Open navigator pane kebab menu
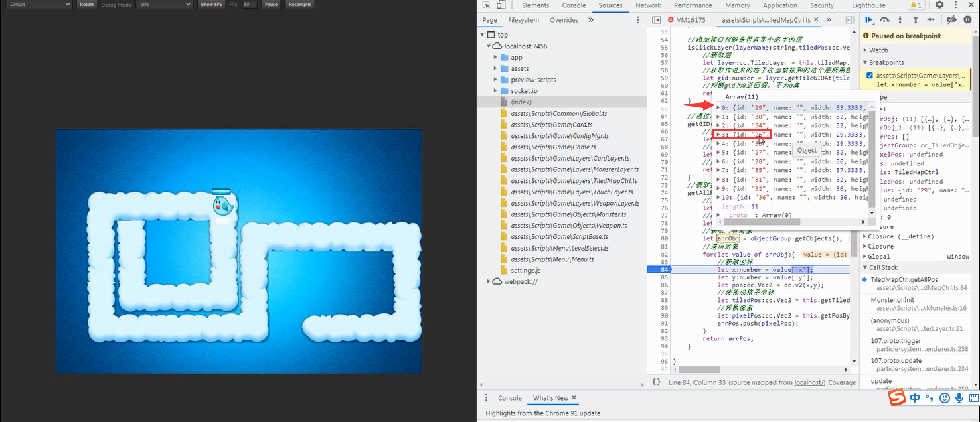Image resolution: width=980 pixels, height=422 pixels. coord(639,20)
